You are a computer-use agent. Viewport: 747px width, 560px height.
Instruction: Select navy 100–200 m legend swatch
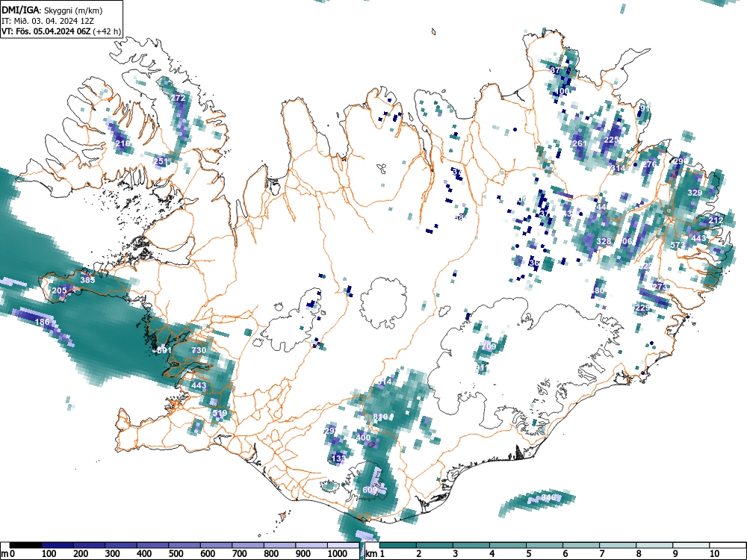58,545
